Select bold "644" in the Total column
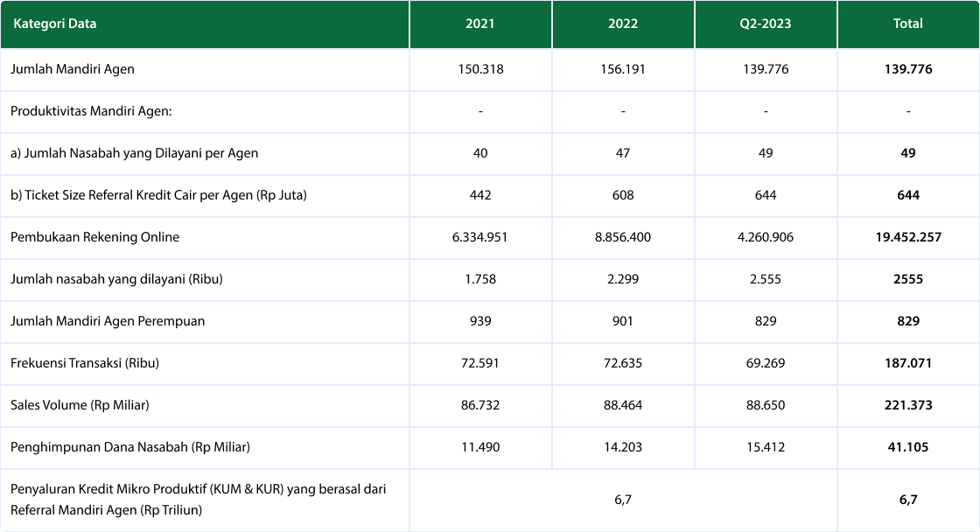Viewport: 980px width, 532px height. (x=908, y=195)
